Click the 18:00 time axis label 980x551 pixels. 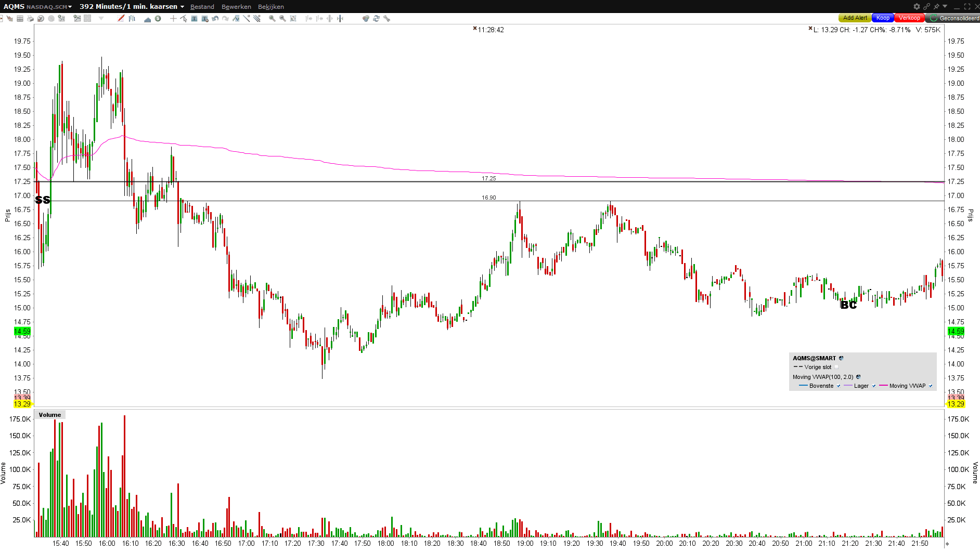tap(386, 543)
